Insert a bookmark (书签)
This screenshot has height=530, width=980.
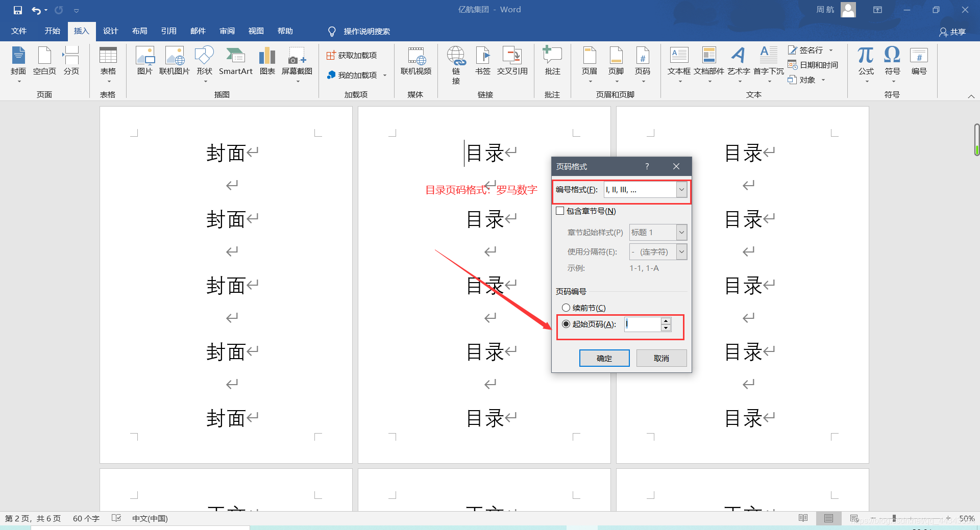pos(483,61)
